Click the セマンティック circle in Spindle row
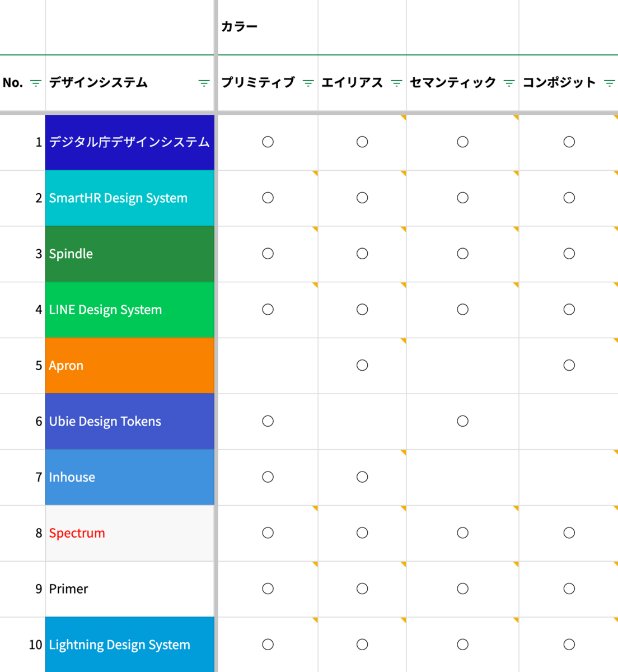 tap(462, 254)
